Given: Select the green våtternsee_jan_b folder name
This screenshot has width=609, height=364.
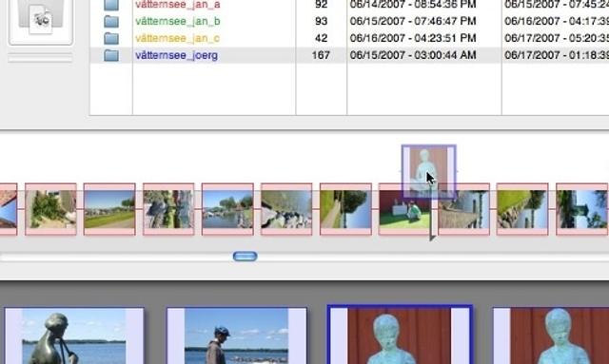Looking at the screenshot, I should [x=178, y=21].
